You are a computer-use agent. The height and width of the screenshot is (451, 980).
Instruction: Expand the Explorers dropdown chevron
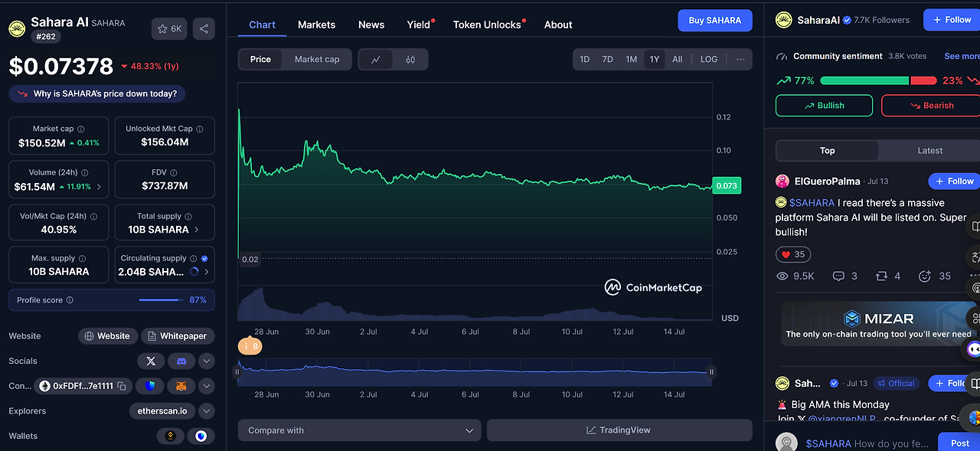click(x=206, y=411)
